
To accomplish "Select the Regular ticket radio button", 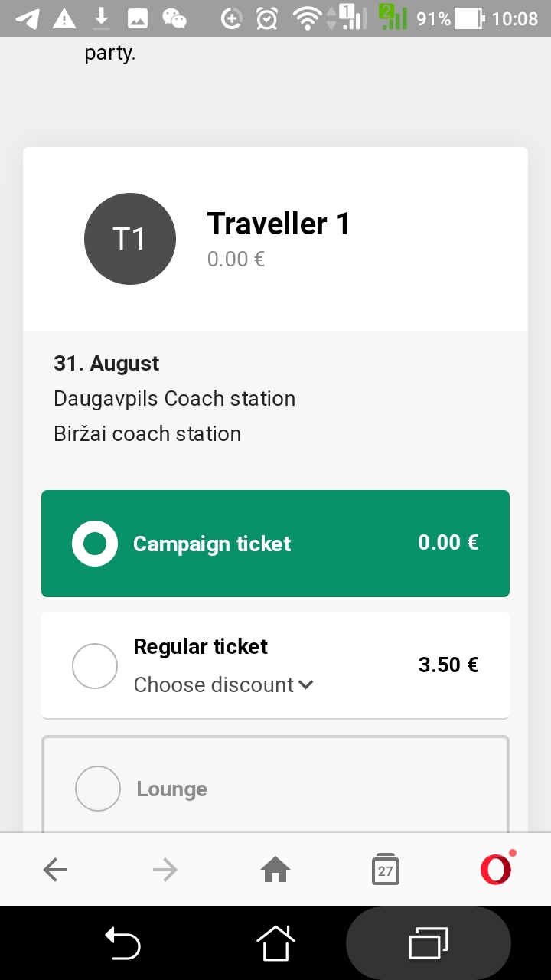I will [95, 666].
